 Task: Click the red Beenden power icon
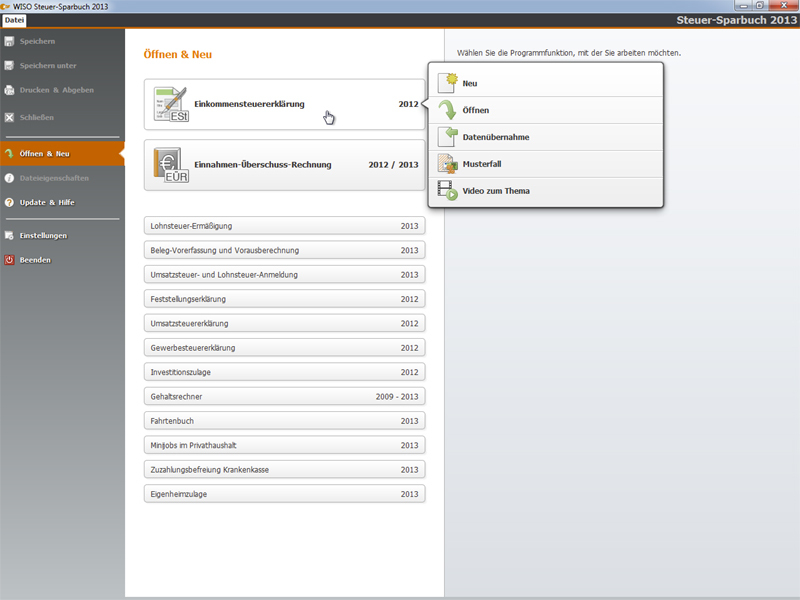[9, 260]
